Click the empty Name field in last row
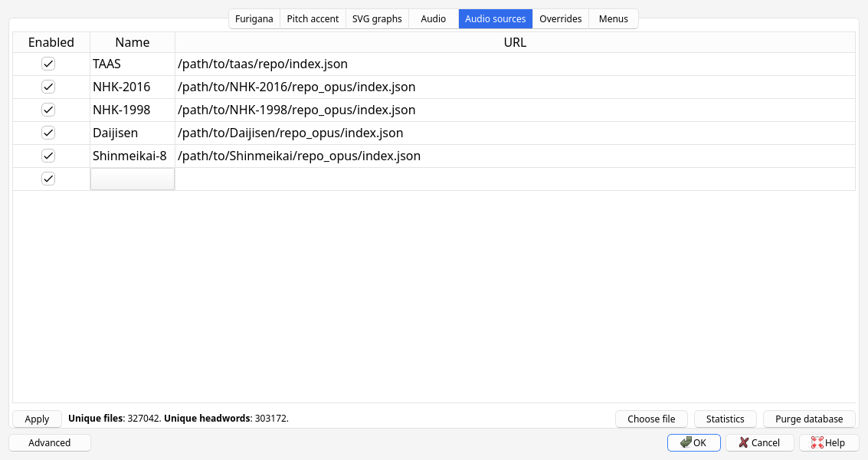The height and width of the screenshot is (460, 868). [133, 179]
